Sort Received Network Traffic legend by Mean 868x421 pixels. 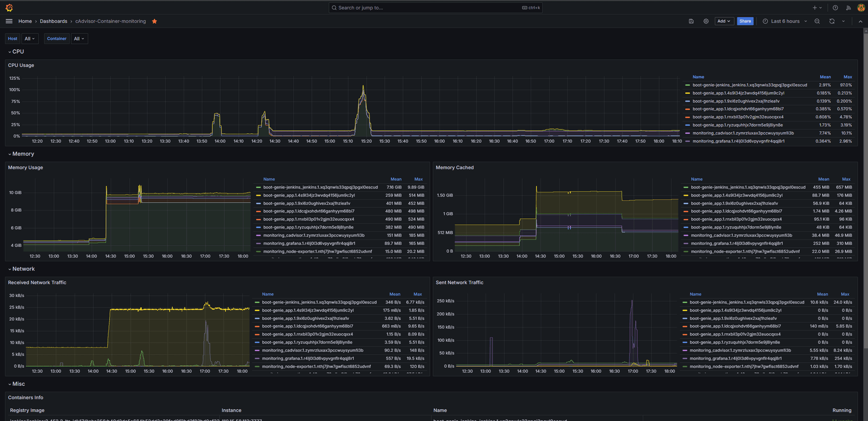(395, 295)
